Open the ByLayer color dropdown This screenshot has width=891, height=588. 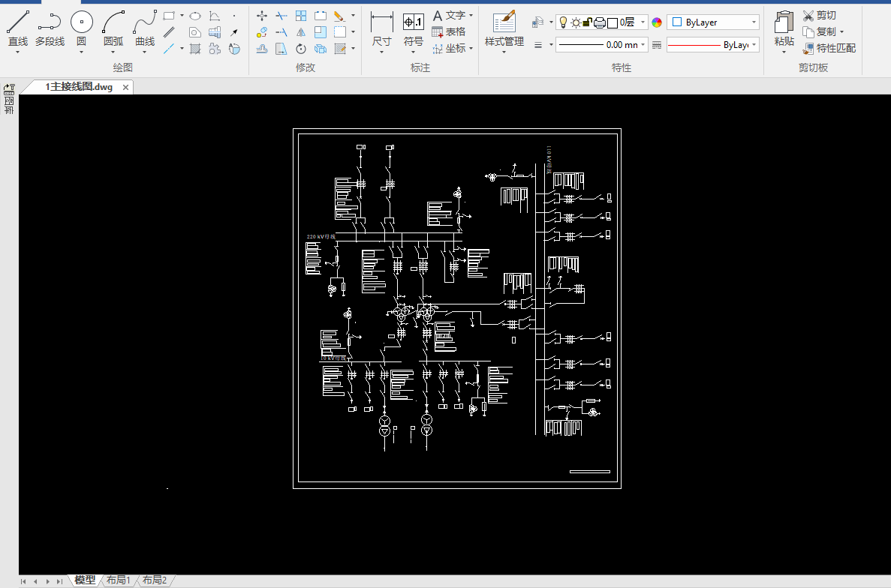(x=713, y=22)
